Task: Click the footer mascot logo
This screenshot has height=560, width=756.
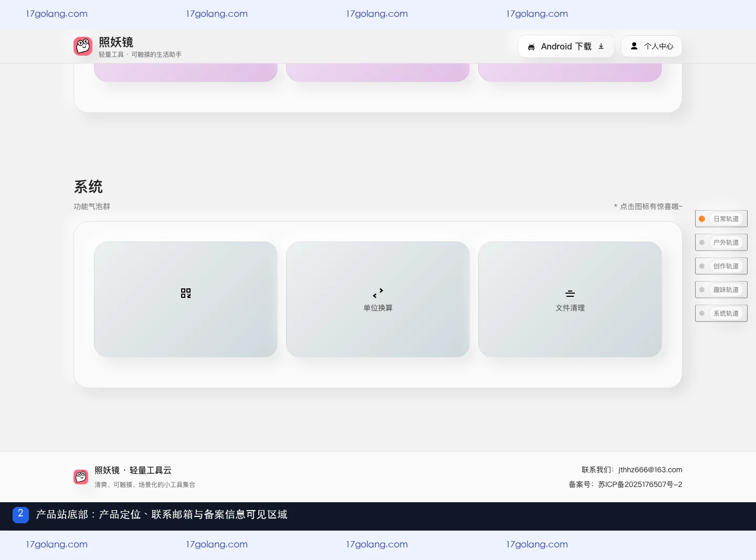Action: point(81,477)
